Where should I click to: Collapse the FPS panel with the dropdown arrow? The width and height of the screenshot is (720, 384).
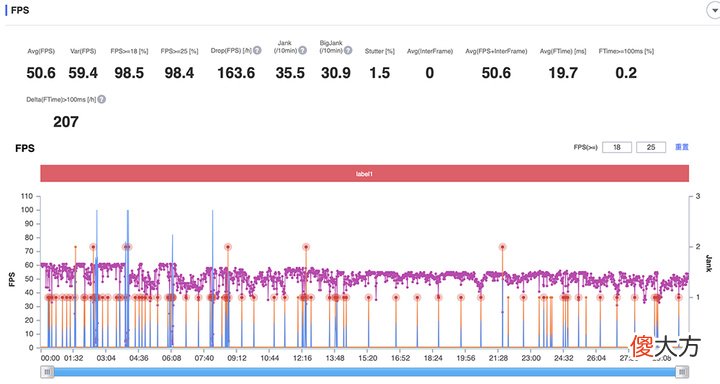(x=714, y=11)
